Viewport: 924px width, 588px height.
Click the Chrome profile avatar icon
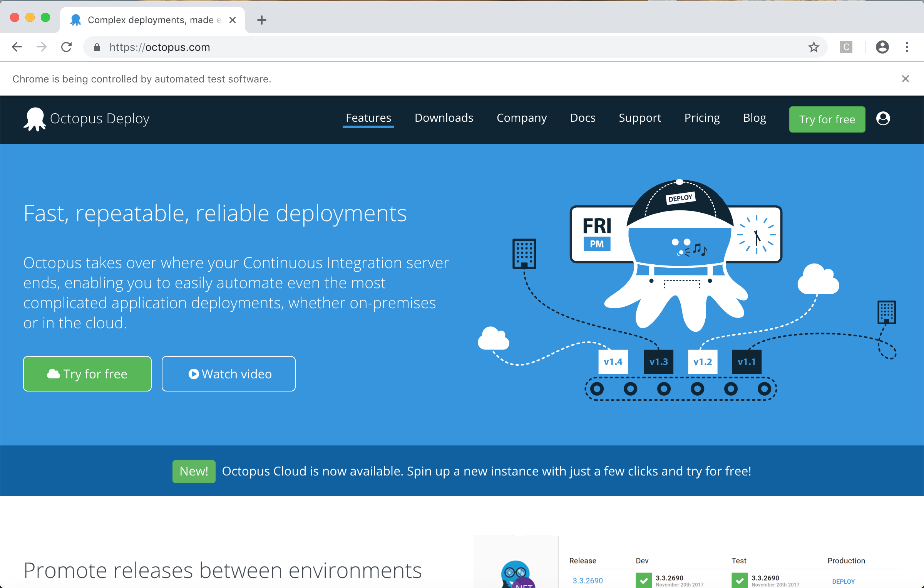(882, 47)
